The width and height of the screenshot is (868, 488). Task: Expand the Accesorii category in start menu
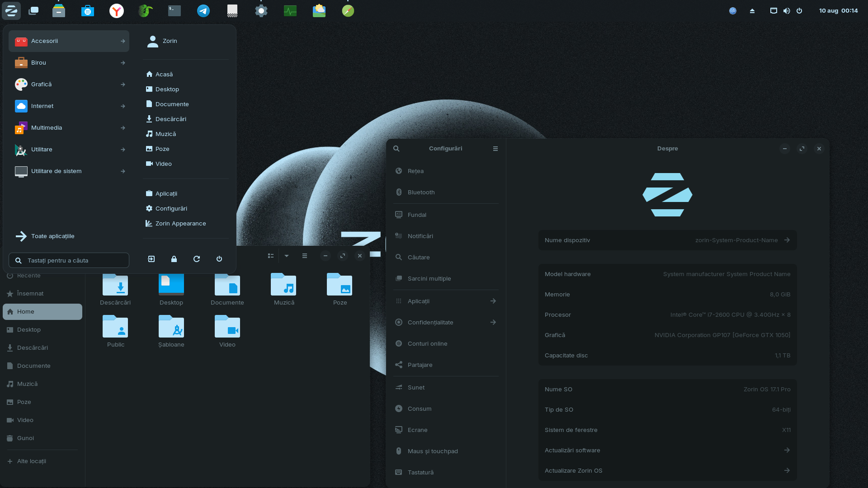[69, 41]
